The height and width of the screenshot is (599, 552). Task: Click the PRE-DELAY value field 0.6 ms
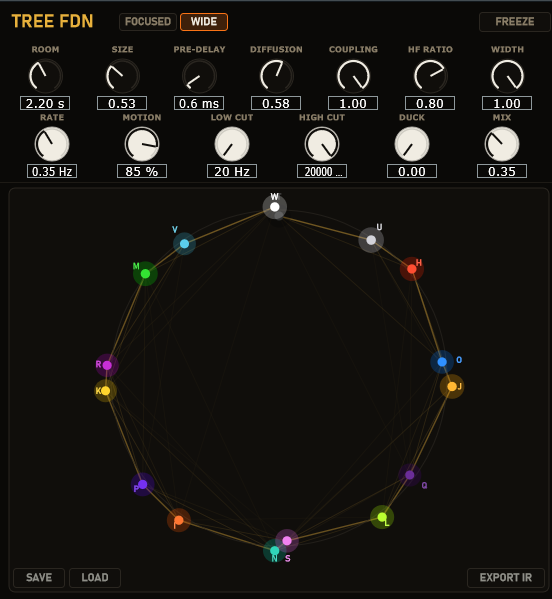199,103
